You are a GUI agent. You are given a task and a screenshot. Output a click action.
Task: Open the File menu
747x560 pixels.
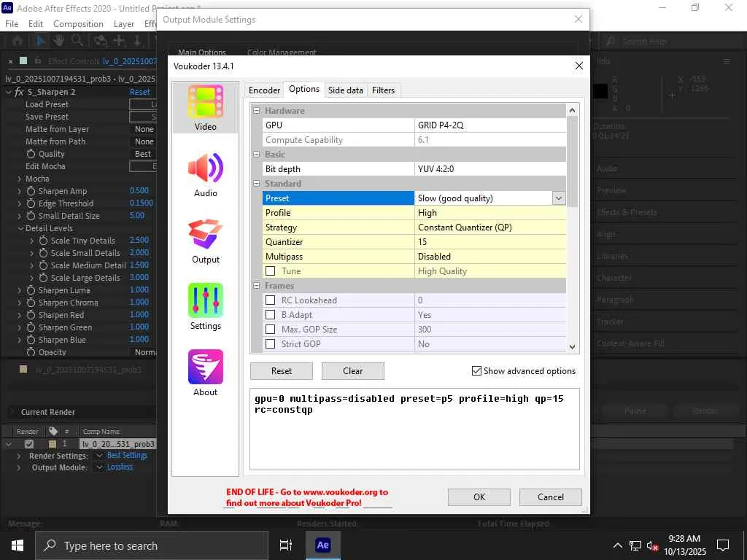tap(12, 24)
